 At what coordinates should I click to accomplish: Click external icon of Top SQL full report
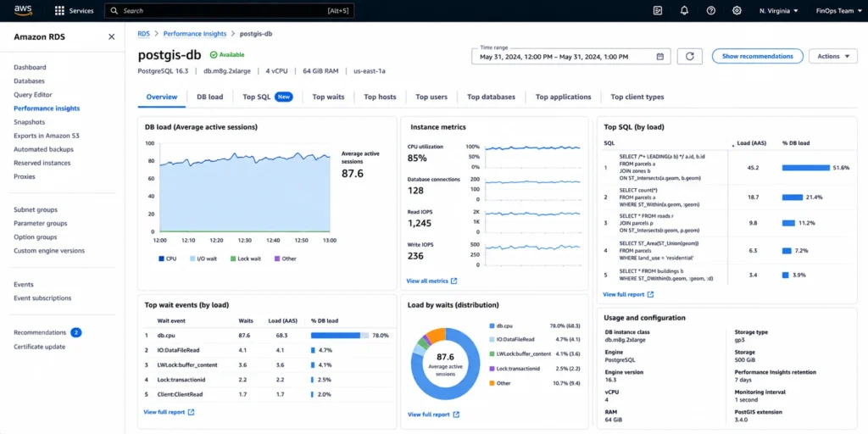(x=650, y=294)
